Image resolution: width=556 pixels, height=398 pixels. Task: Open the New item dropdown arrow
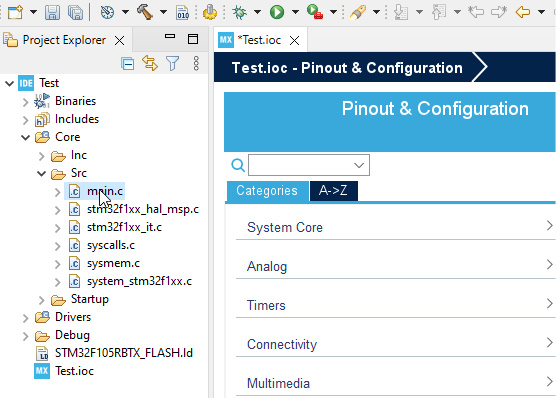click(33, 12)
